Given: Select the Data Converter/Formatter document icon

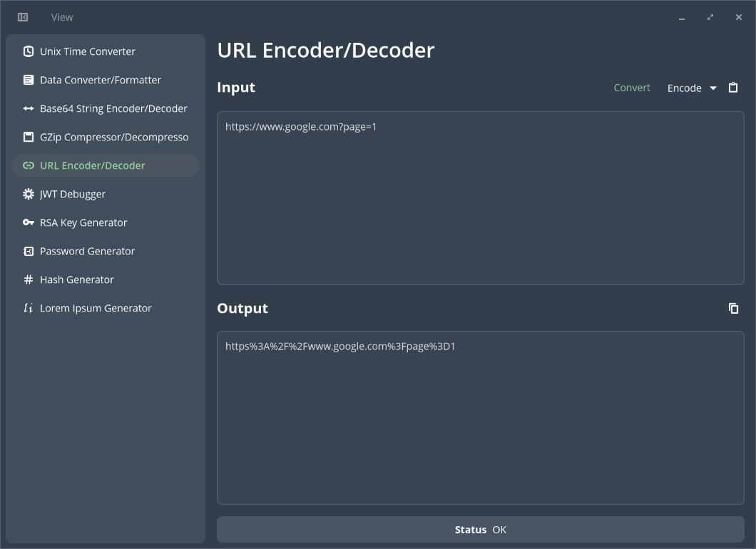Looking at the screenshot, I should click(x=29, y=80).
